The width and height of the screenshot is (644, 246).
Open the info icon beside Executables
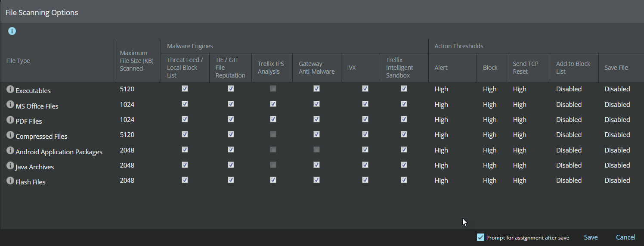(x=10, y=89)
